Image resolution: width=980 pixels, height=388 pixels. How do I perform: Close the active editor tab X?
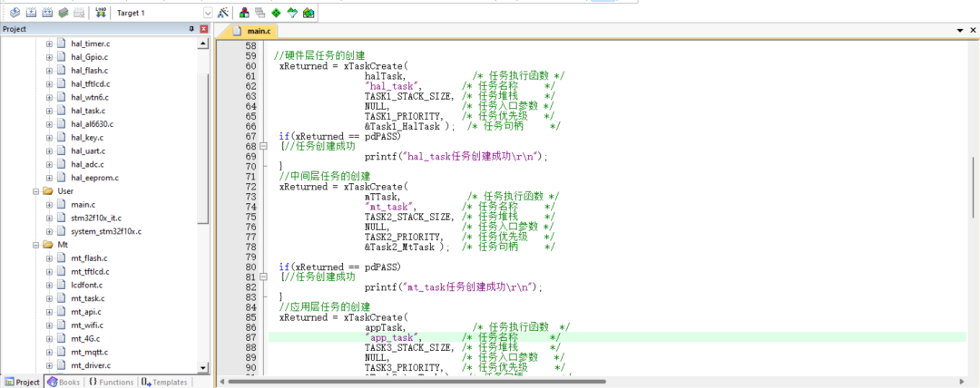973,31
